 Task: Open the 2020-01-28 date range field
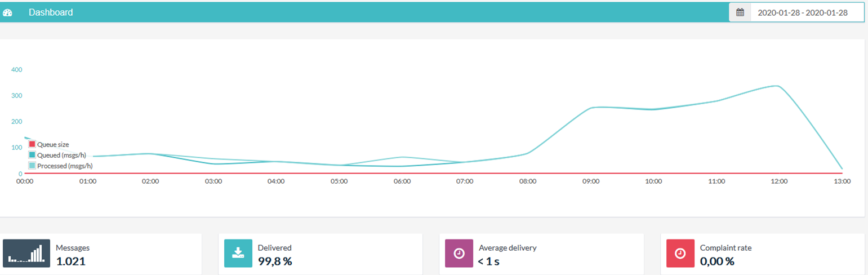click(x=802, y=12)
